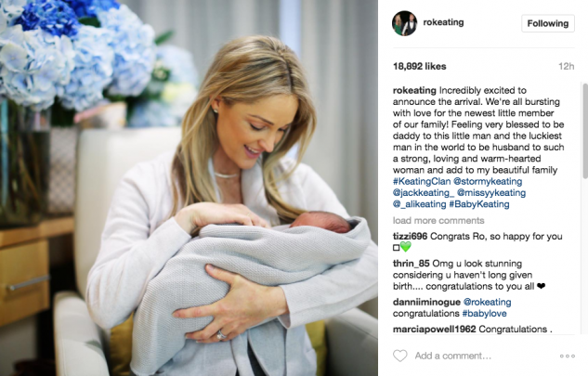Screen dimensions: 588x376
Task: Open the thrin_85 commenter profile
Action: click(411, 264)
